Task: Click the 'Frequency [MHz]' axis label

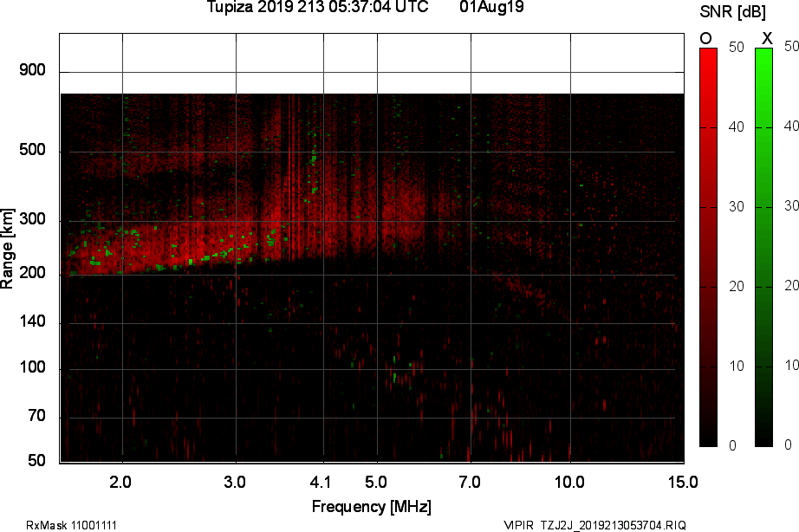Action: (372, 507)
